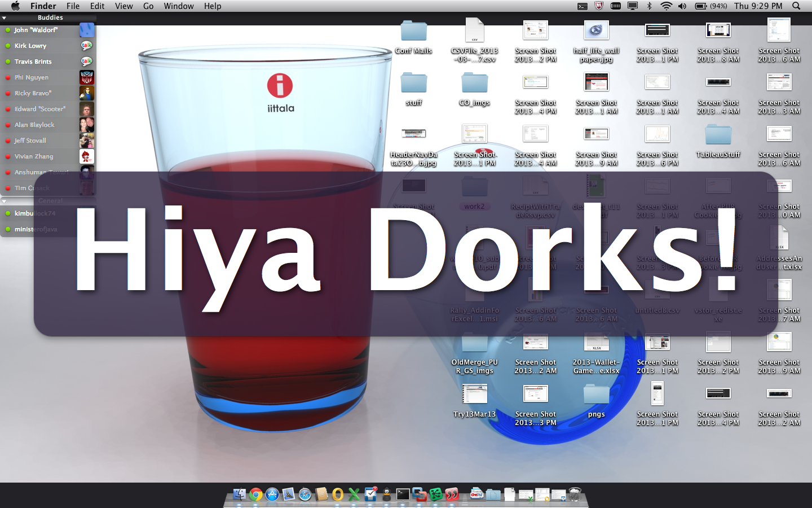The image size is (812, 508).
Task: Click the terminal-prompt menu bar icon
Action: click(582, 6)
